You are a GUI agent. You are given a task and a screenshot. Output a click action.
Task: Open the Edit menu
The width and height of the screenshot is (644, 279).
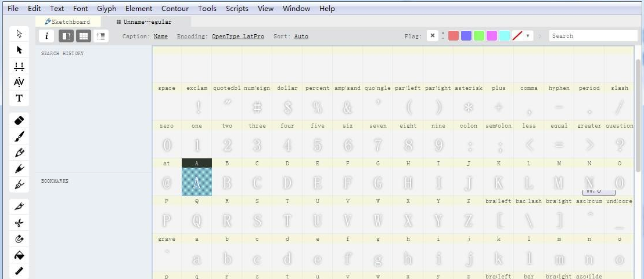34,8
